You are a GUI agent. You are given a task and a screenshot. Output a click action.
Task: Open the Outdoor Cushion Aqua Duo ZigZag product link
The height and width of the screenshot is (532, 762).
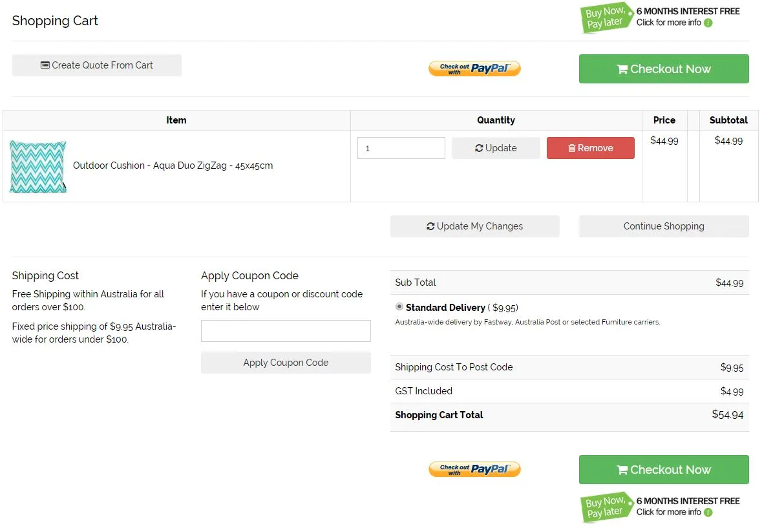(x=173, y=165)
